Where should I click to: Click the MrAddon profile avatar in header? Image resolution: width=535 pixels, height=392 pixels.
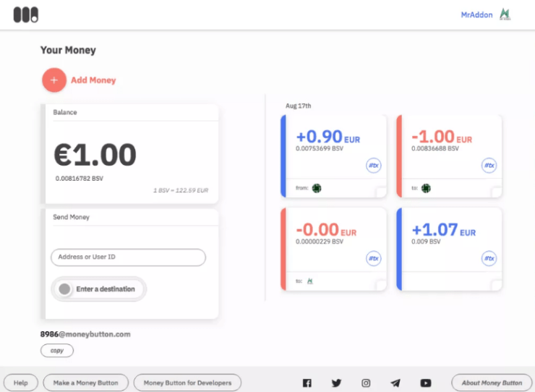tap(505, 14)
